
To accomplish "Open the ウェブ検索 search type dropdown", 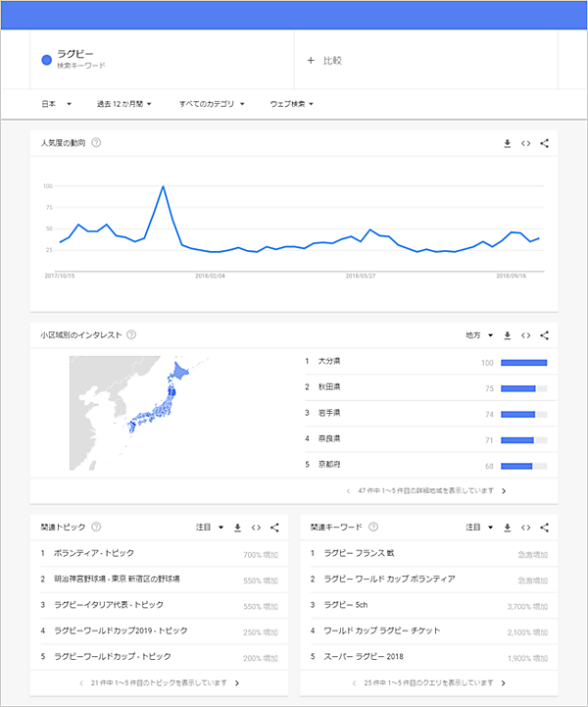I will [x=291, y=103].
